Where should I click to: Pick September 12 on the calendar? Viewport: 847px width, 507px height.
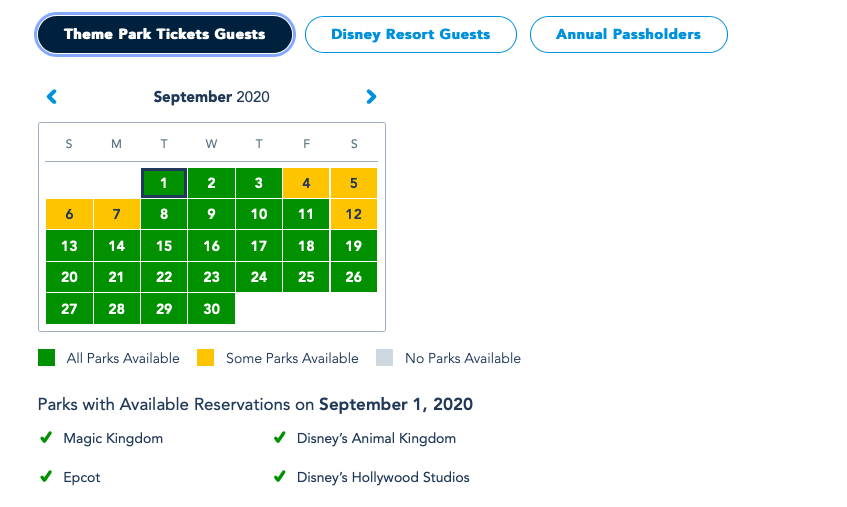(354, 214)
